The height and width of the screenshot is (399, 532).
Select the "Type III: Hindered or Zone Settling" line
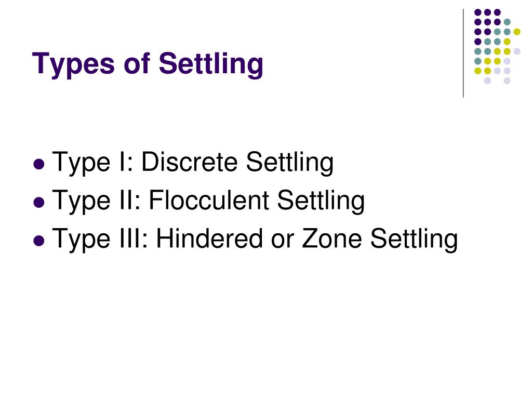coord(255,239)
